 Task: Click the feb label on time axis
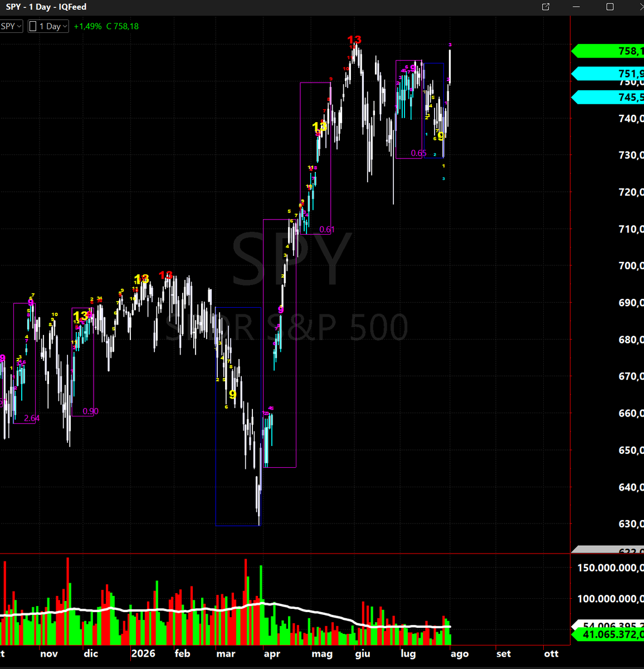click(x=182, y=653)
